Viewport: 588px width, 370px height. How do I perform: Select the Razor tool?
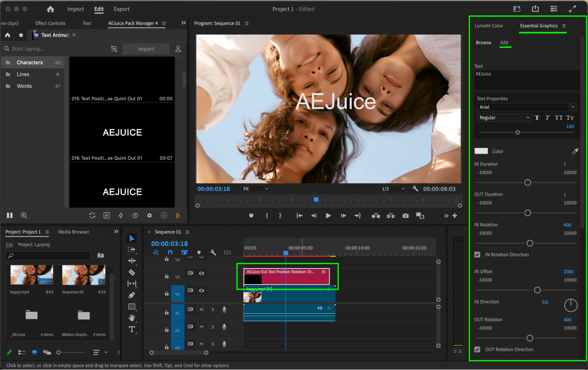(x=132, y=272)
